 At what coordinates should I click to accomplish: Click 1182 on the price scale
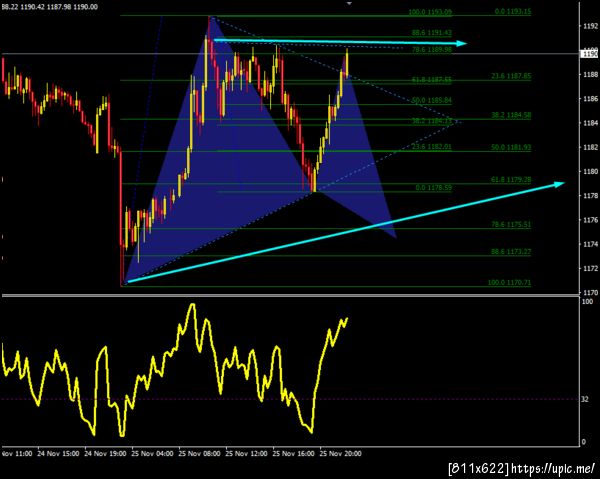pos(590,147)
